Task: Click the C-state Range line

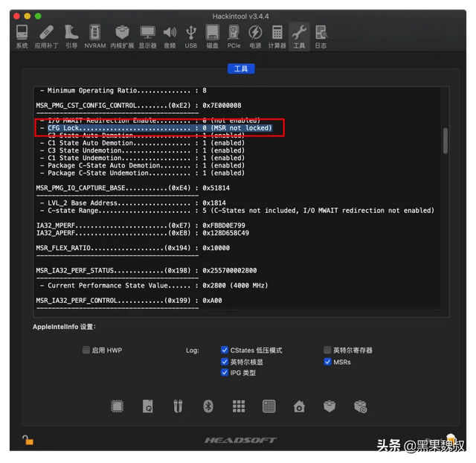Action: click(x=237, y=211)
